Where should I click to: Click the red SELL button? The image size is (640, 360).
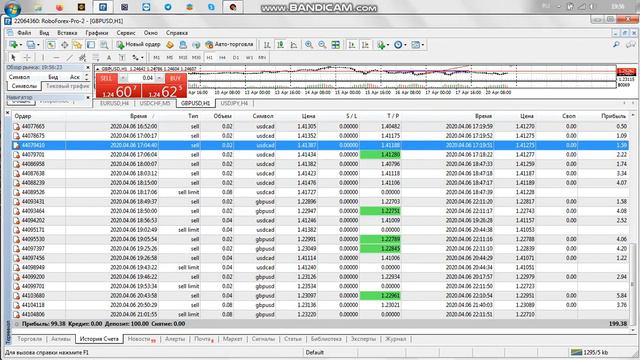(x=106, y=78)
